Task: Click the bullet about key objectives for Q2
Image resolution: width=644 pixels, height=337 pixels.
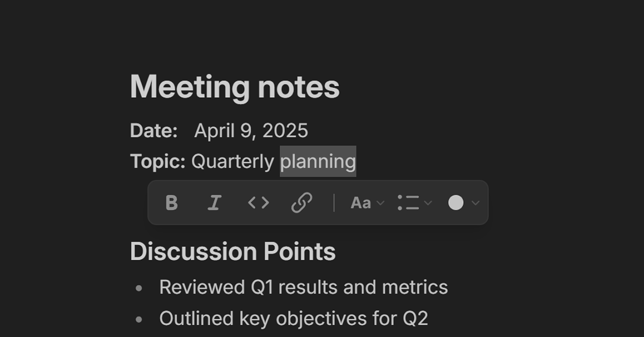Action: [294, 318]
